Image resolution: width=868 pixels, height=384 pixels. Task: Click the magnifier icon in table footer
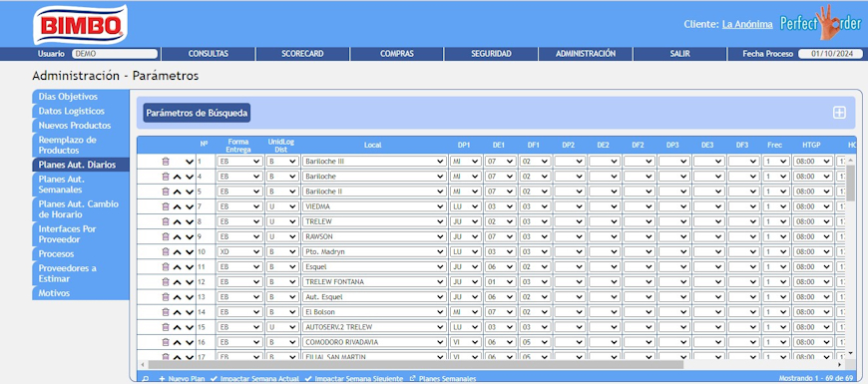tap(145, 379)
